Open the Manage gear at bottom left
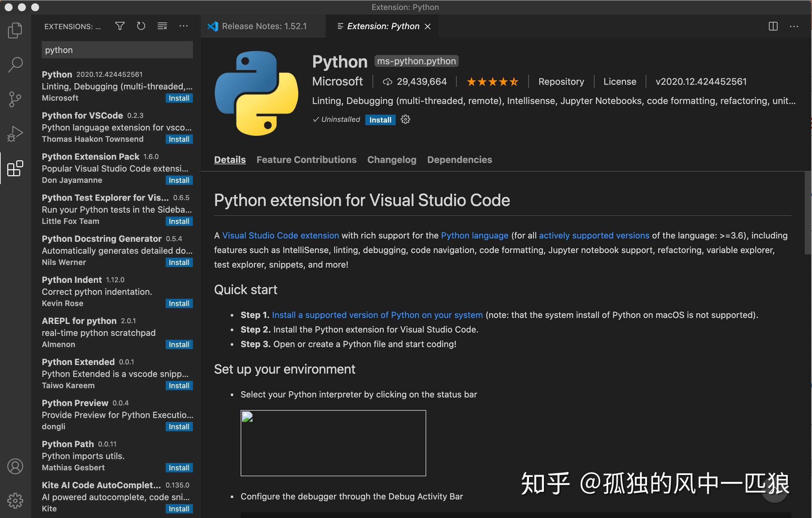Image resolution: width=812 pixels, height=518 pixels. (15, 501)
